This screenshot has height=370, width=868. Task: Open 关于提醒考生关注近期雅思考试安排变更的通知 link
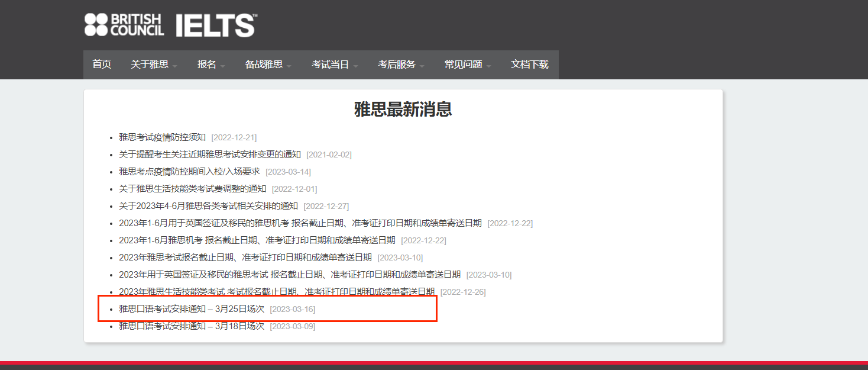tap(210, 155)
